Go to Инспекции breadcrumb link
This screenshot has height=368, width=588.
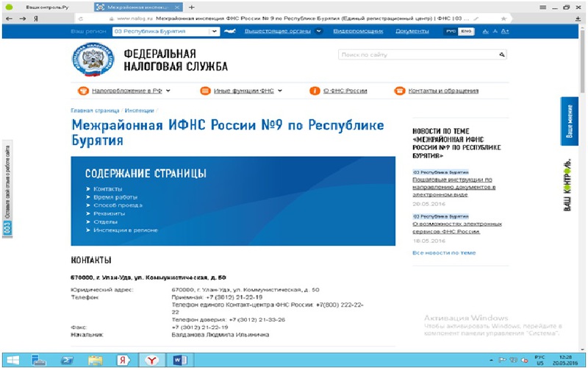(x=140, y=111)
